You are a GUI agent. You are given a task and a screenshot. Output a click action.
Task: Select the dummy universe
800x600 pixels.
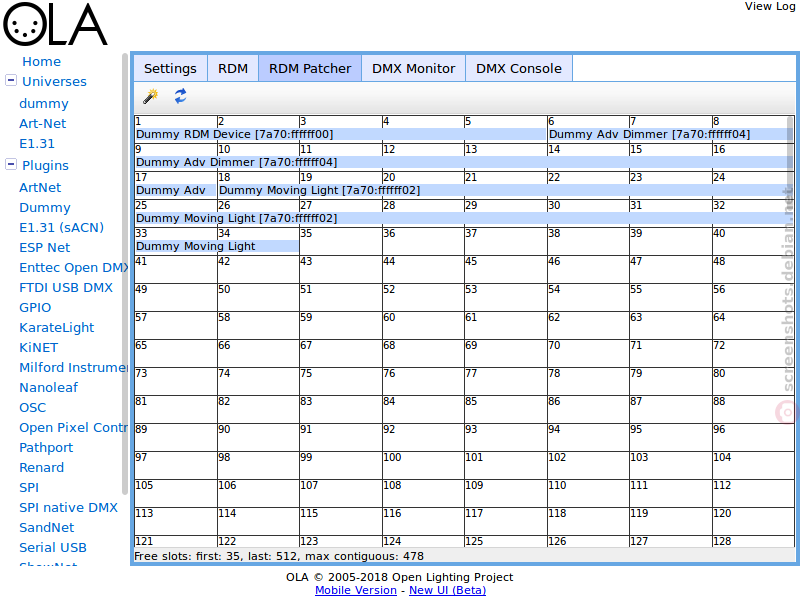point(44,104)
